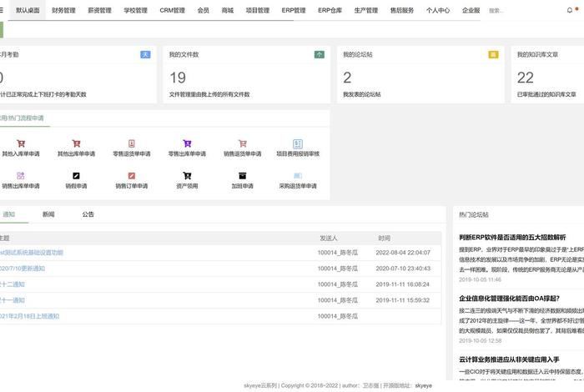The height and width of the screenshot is (392, 584).
Task: Open the 学校管理 top menu
Action: point(135,10)
